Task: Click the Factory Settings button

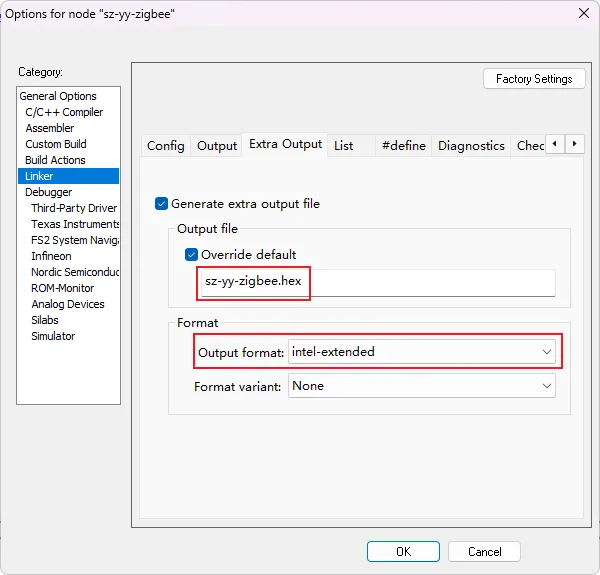Action: (534, 79)
